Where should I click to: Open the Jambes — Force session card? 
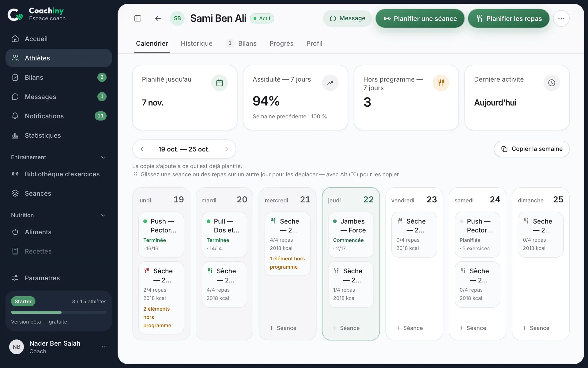[351, 235]
